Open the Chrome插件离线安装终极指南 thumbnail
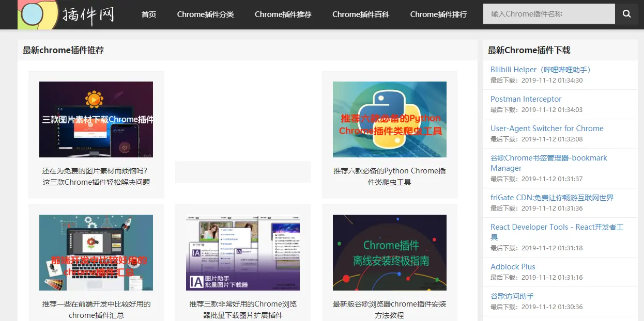The width and height of the screenshot is (644, 321). point(390,252)
